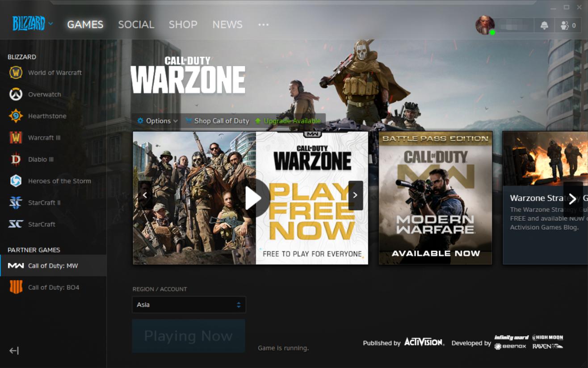This screenshot has height=368, width=588.
Task: Click the Hearthstone game name
Action: pos(47,116)
